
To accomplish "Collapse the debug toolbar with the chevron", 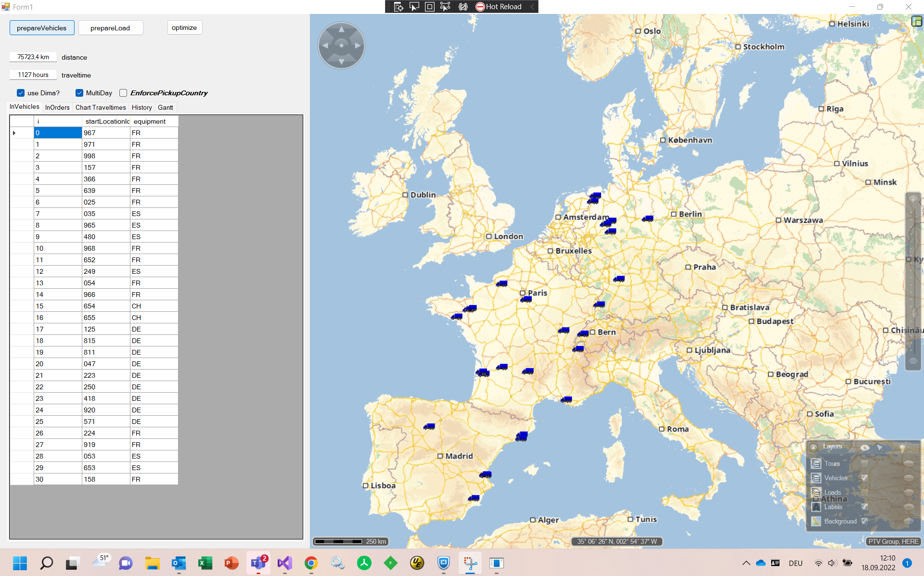I will 532,7.
